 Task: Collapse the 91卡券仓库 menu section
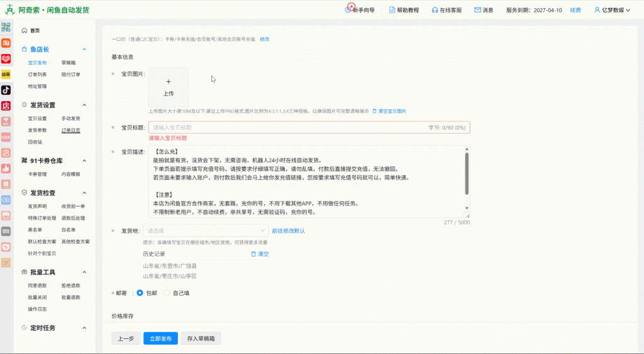point(84,160)
